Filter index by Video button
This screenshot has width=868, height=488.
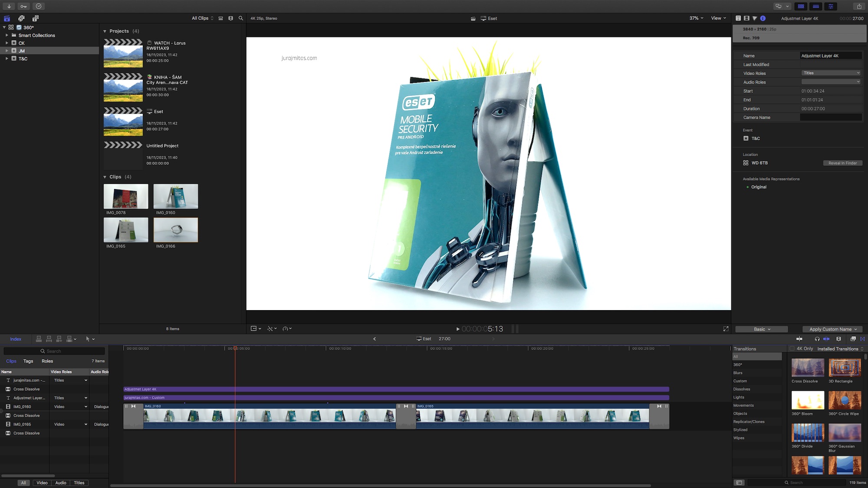tap(42, 483)
